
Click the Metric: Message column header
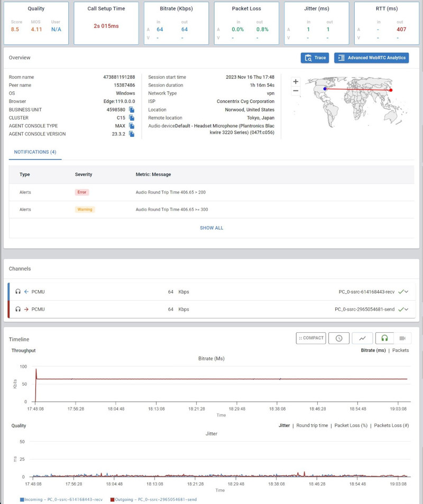(153, 174)
